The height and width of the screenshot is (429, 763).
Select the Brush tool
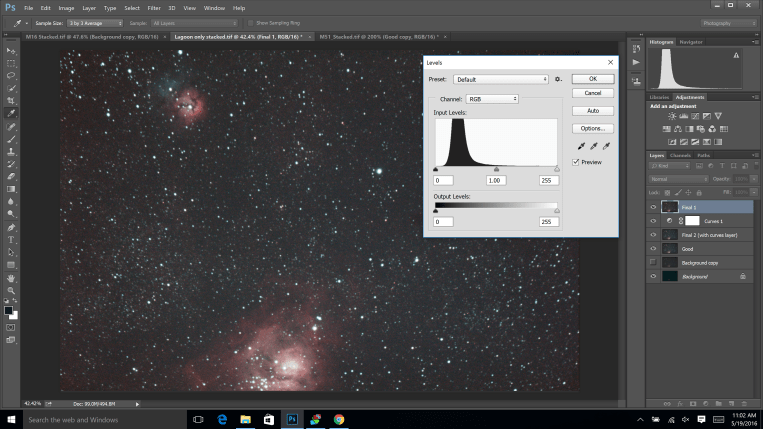11,140
